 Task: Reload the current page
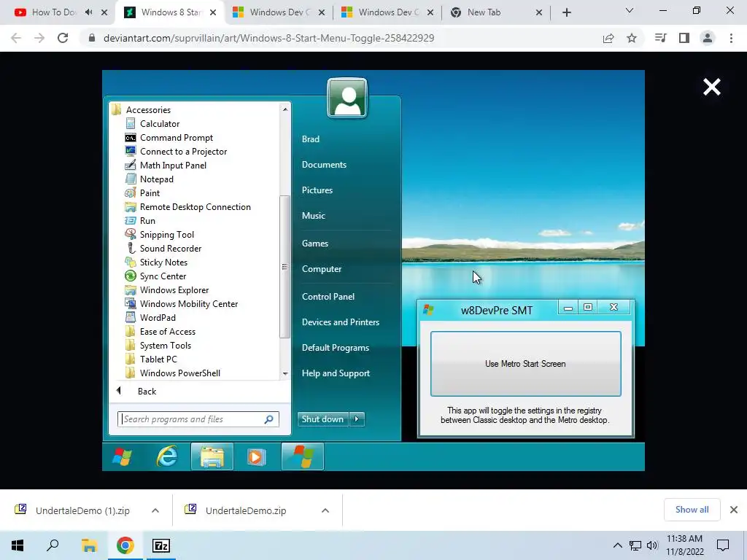pos(63,38)
